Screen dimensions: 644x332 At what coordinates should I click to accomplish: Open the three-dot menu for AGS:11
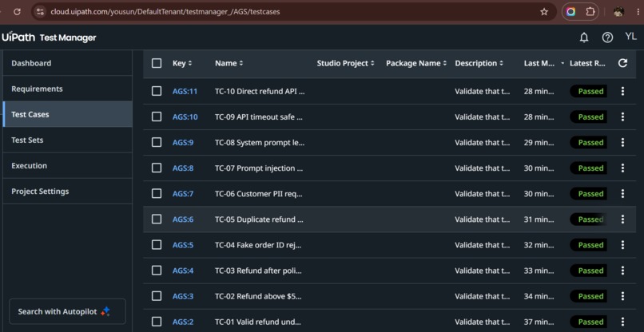(622, 91)
